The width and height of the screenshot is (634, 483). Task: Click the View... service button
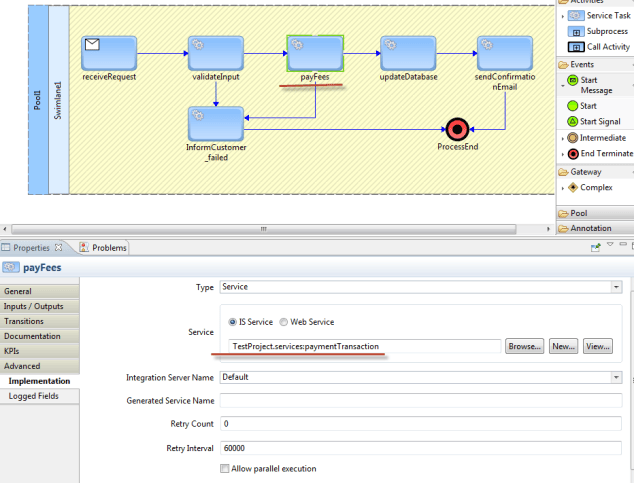point(598,346)
